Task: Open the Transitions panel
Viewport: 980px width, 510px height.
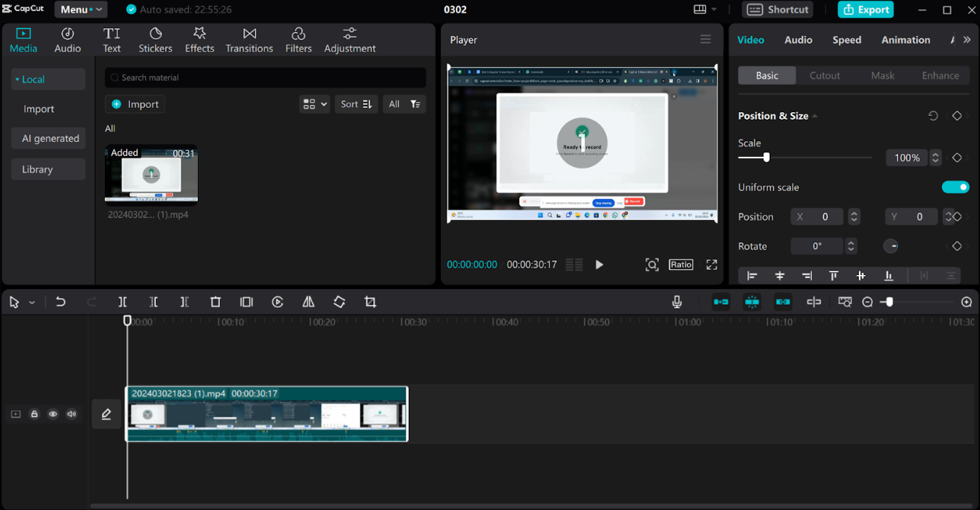Action: [x=249, y=40]
